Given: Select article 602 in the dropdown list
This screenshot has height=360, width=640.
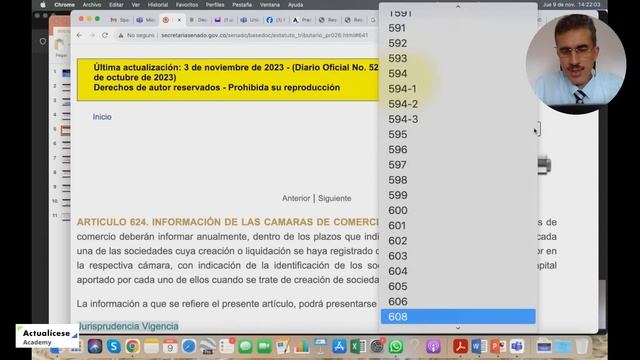Looking at the screenshot, I should click(x=458, y=241).
